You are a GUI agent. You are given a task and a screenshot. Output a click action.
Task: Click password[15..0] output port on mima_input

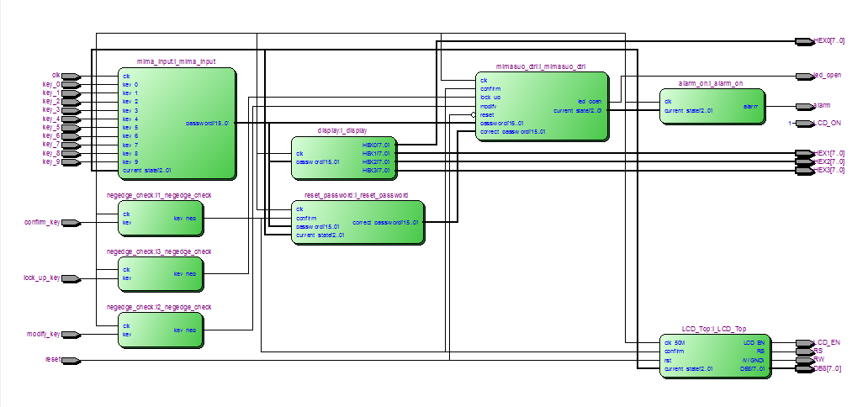(x=208, y=124)
